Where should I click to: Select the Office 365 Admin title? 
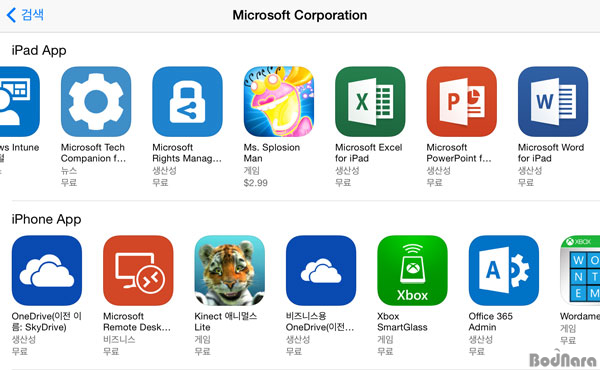pyautogui.click(x=491, y=321)
